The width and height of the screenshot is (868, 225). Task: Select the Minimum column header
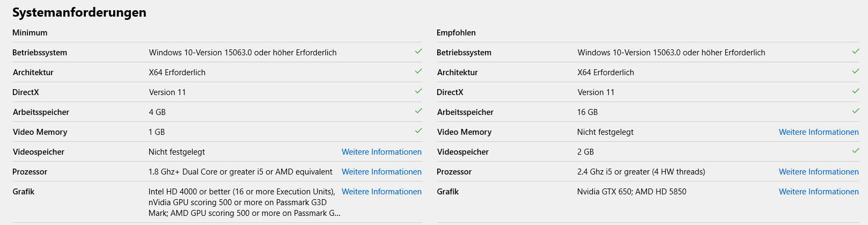point(30,33)
